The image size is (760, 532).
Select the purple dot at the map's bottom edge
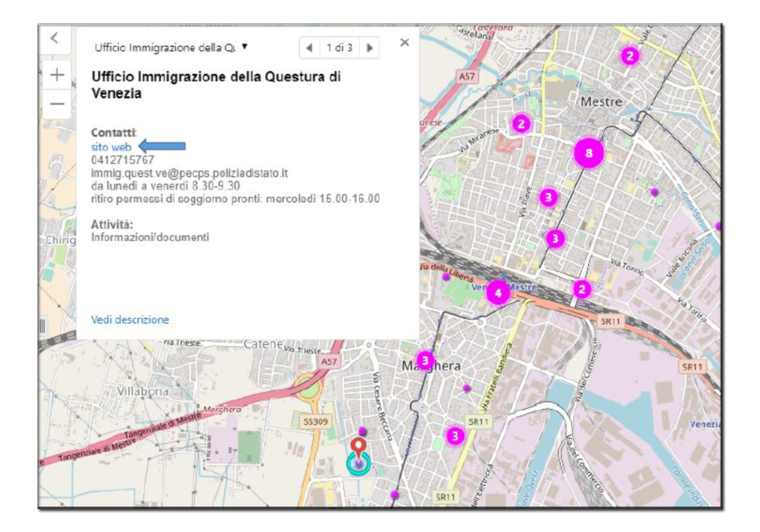pyautogui.click(x=395, y=494)
